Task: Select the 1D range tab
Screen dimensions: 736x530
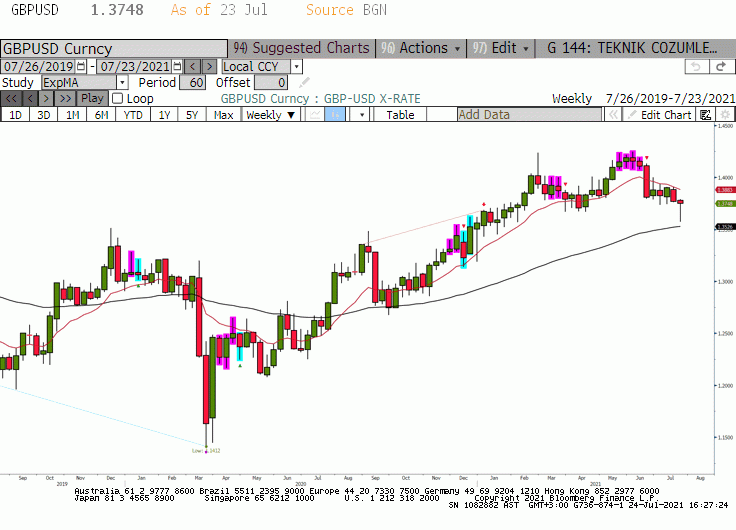Action: coord(15,115)
